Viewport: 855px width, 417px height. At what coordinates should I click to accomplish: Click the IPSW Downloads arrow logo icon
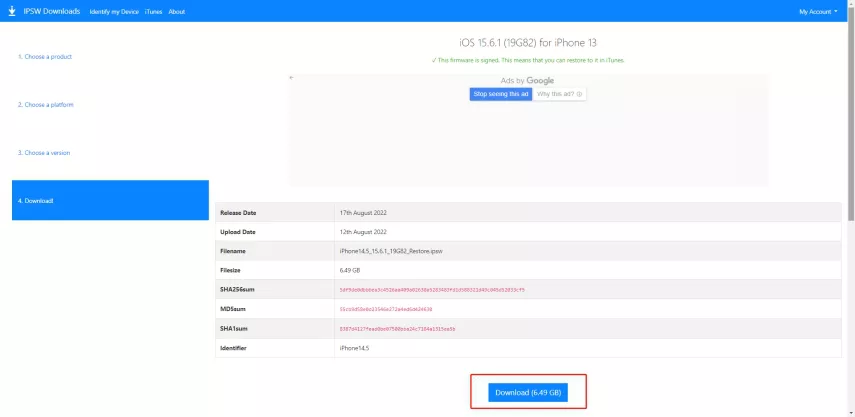coord(12,11)
